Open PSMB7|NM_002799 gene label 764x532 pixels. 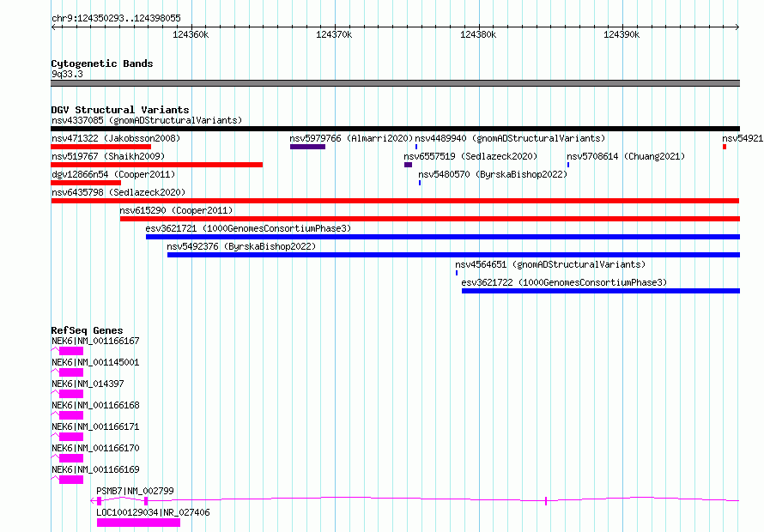point(135,491)
